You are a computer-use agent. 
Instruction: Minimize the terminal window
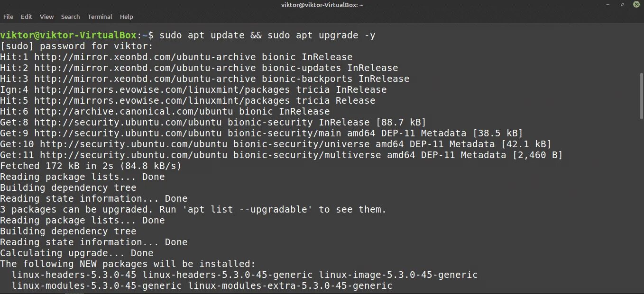[x=608, y=4]
